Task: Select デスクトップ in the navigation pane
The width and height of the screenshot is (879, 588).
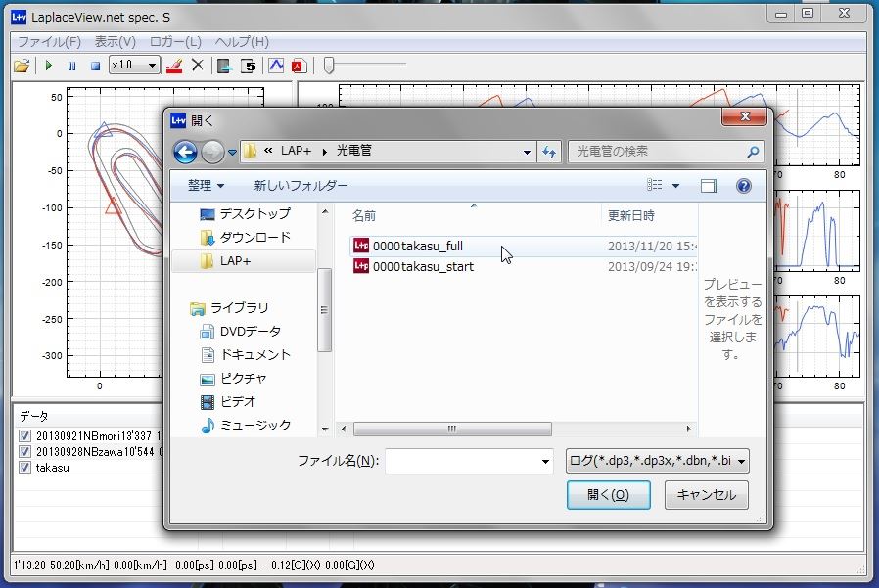Action: [x=245, y=214]
